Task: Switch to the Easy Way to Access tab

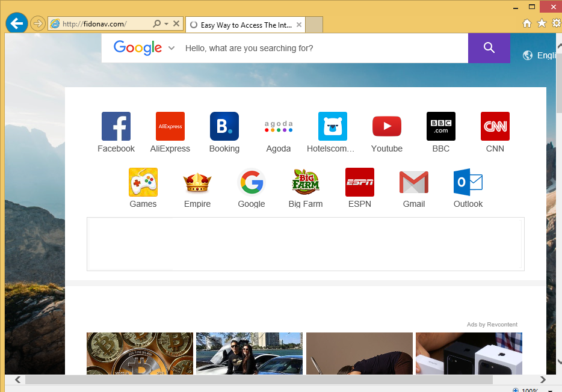Action: (x=245, y=25)
